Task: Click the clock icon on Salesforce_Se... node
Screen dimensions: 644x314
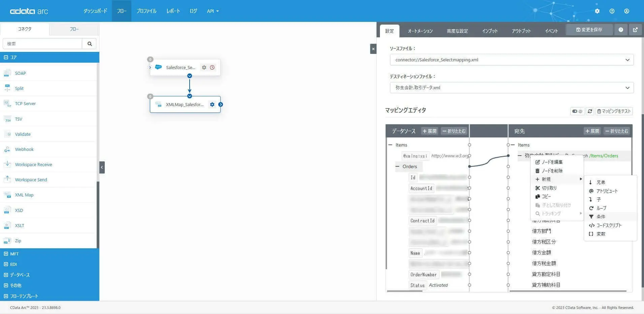Action: [212, 67]
